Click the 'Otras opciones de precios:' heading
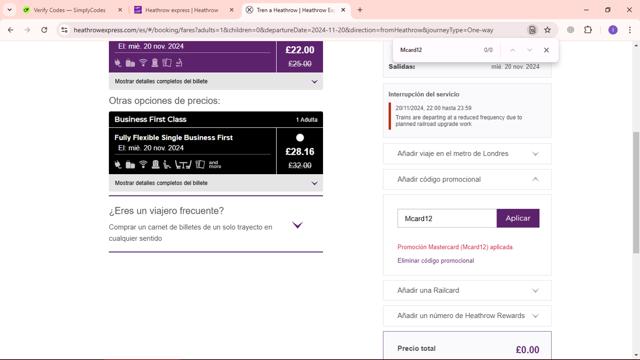 point(164,100)
